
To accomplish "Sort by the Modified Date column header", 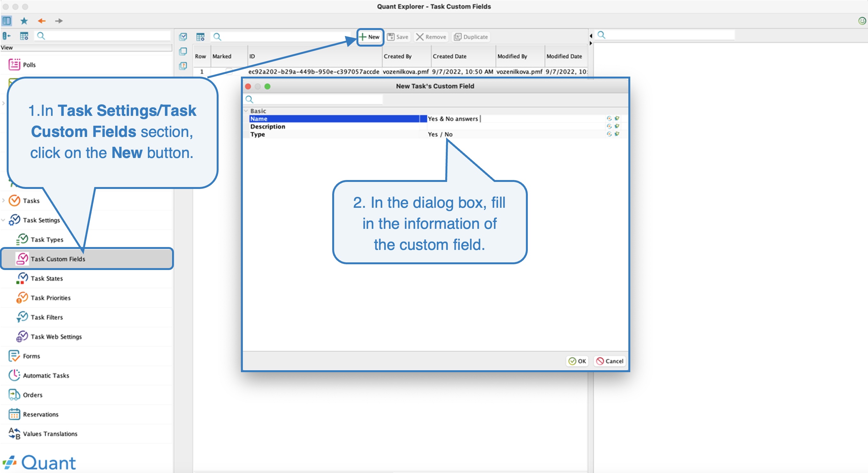I will tap(566, 56).
